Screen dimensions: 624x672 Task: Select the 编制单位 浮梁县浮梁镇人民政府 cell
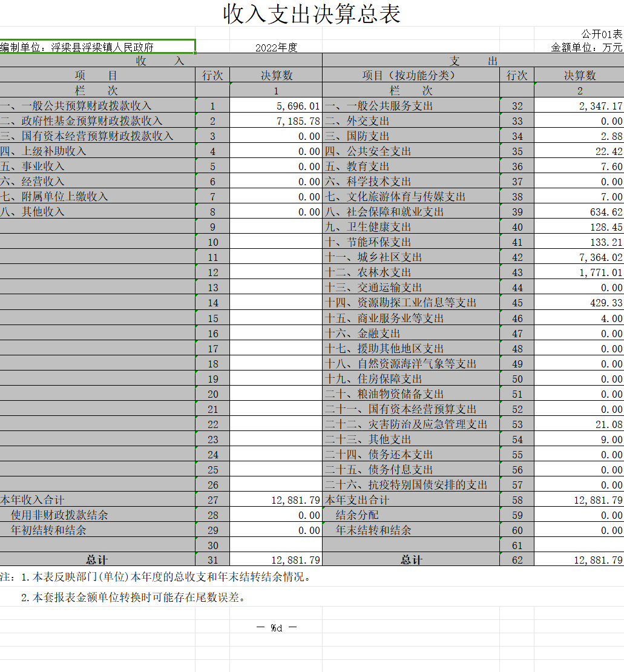[x=97, y=47]
